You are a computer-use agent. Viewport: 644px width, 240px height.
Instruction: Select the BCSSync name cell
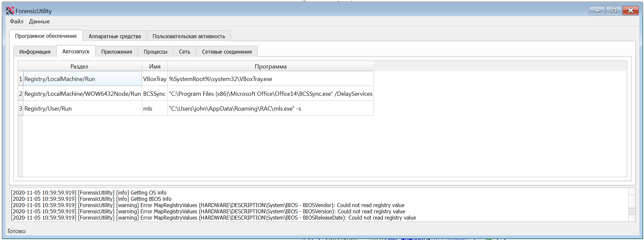(154, 94)
